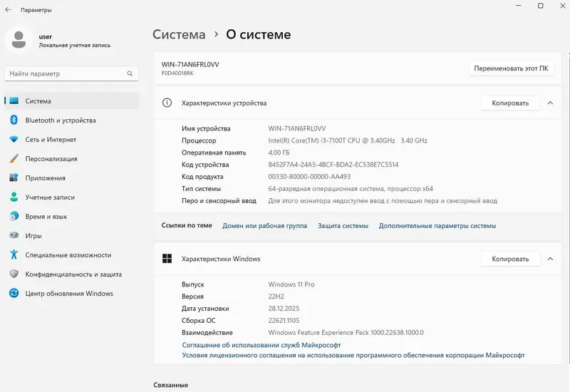The image size is (570, 392).
Task: Click 64-разрядная операционная система value
Action: [x=351, y=188]
